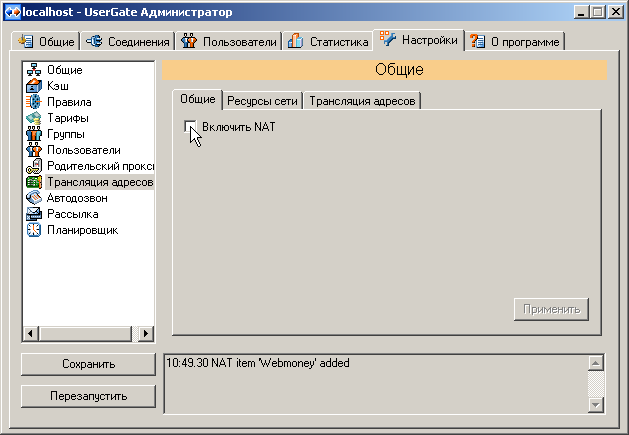The height and width of the screenshot is (435, 629).
Task: Minimize the UserGate Администратор window
Action: (x=581, y=12)
